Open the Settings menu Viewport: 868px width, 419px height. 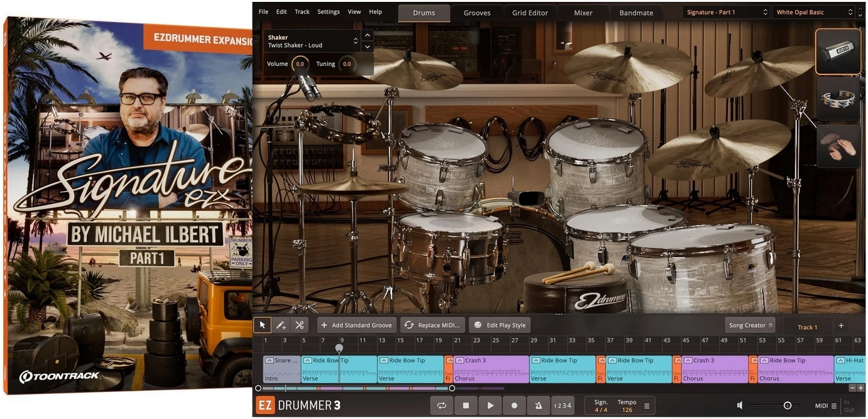328,12
